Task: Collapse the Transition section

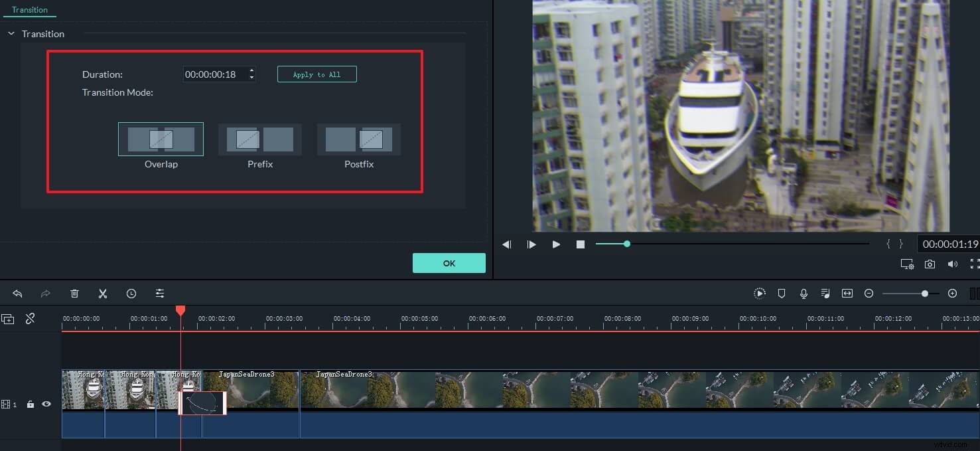Action: [x=10, y=33]
